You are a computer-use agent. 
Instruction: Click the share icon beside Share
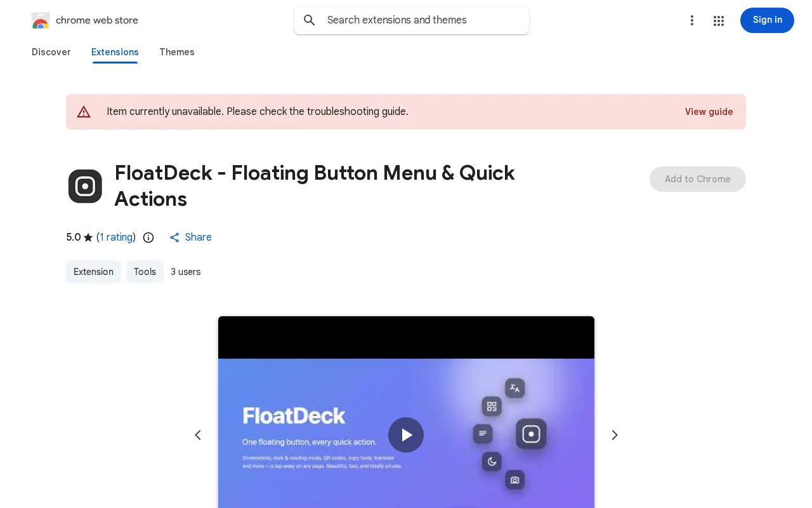174,237
